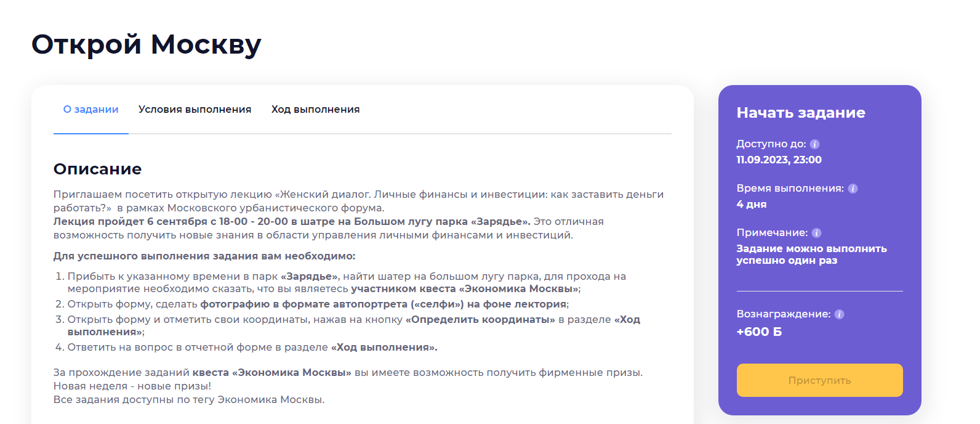This screenshot has height=424, width=980.
Task: Click the line Все задания доступны по тегу
Action: click(x=189, y=399)
